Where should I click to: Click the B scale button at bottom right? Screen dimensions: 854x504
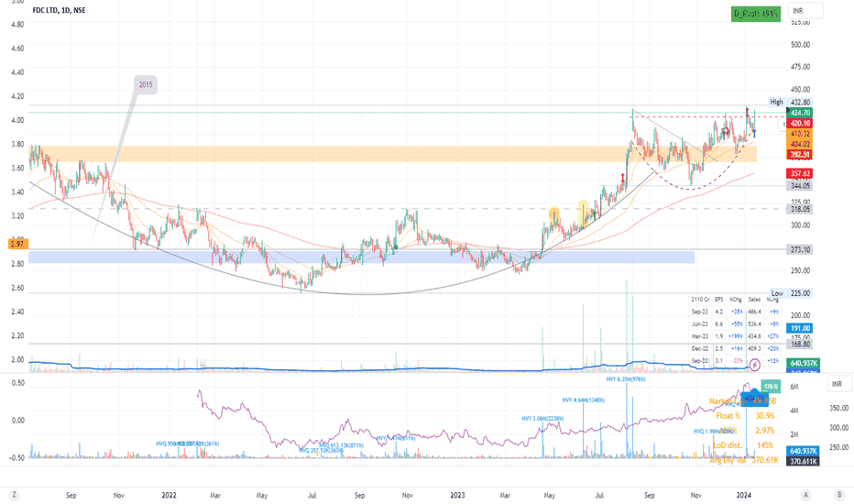click(x=839, y=495)
